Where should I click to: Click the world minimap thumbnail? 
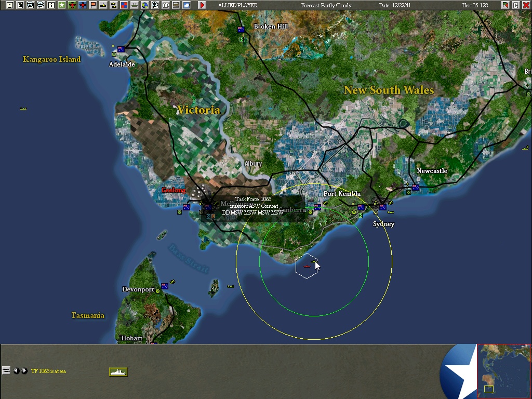click(x=504, y=371)
